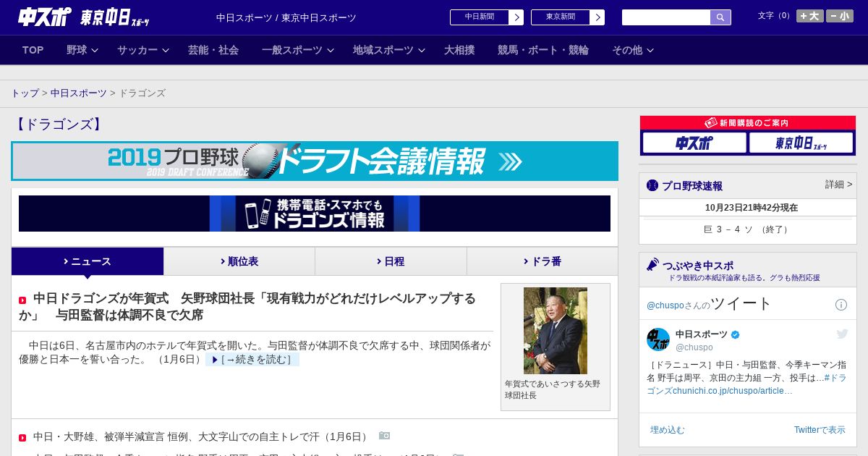Screen dimensions: 868x456
Task: Select the ニュース tab
Action: [88, 261]
